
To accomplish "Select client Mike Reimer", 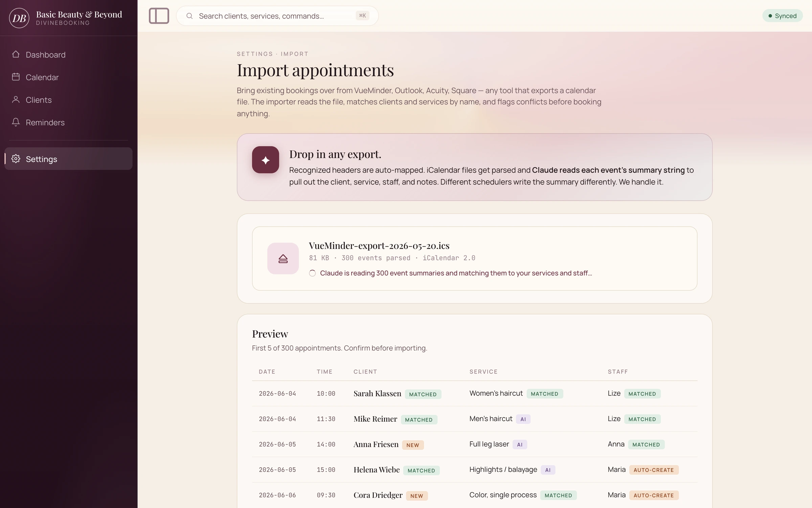I will tap(375, 419).
